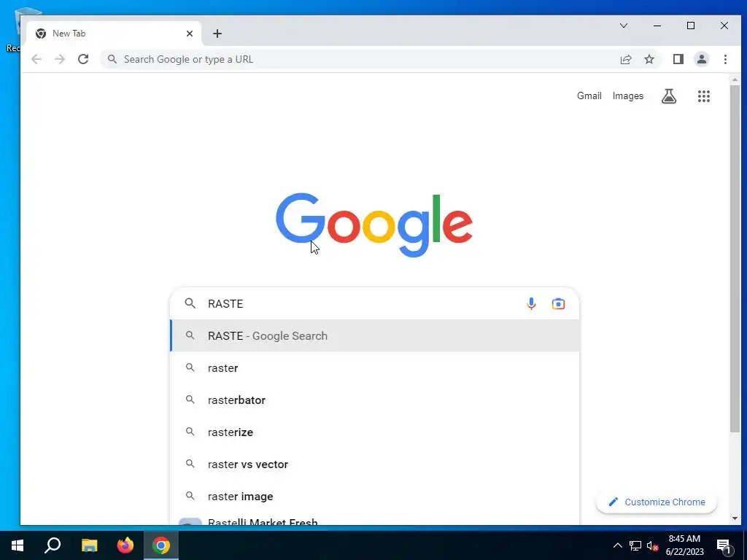The height and width of the screenshot is (560, 747).
Task: Choose the 'raster image' suggestion
Action: (x=375, y=496)
